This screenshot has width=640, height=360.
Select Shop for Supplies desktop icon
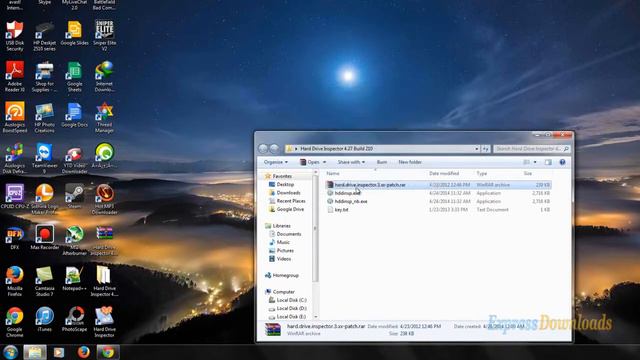[x=44, y=77]
